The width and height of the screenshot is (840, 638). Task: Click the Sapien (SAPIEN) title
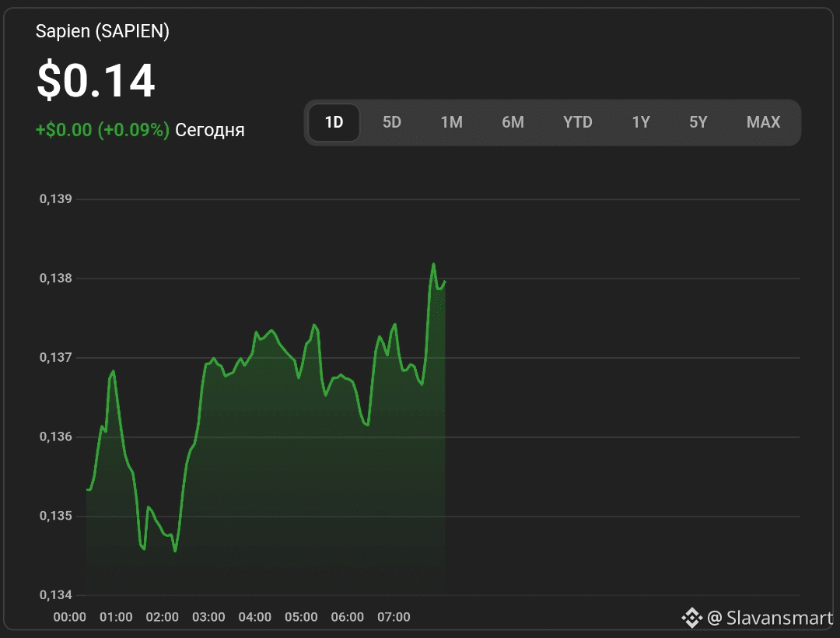pos(103,31)
